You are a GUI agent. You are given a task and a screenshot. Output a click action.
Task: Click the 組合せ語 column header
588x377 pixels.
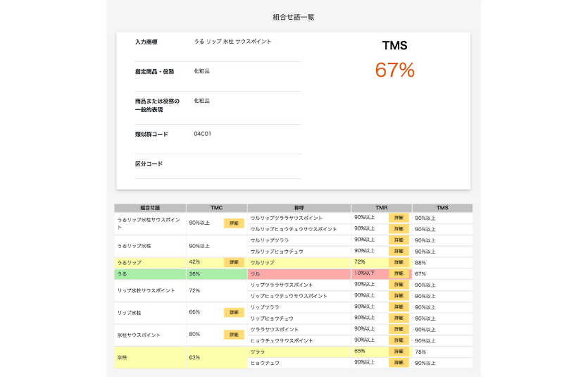click(x=150, y=208)
